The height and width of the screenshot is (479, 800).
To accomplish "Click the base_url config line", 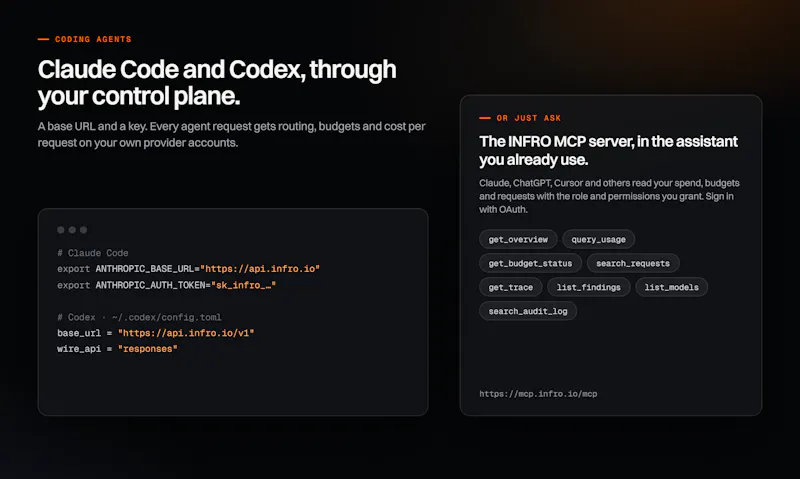I will 156,333.
